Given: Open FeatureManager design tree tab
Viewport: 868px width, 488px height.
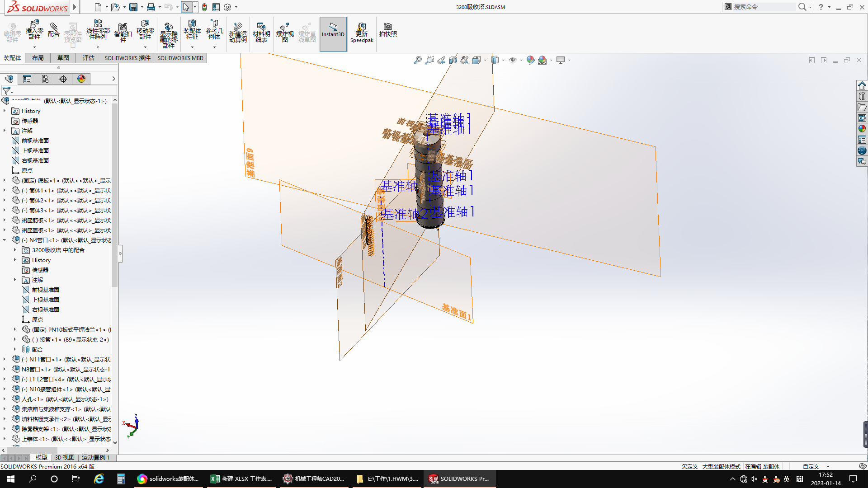Looking at the screenshot, I should coord(9,79).
